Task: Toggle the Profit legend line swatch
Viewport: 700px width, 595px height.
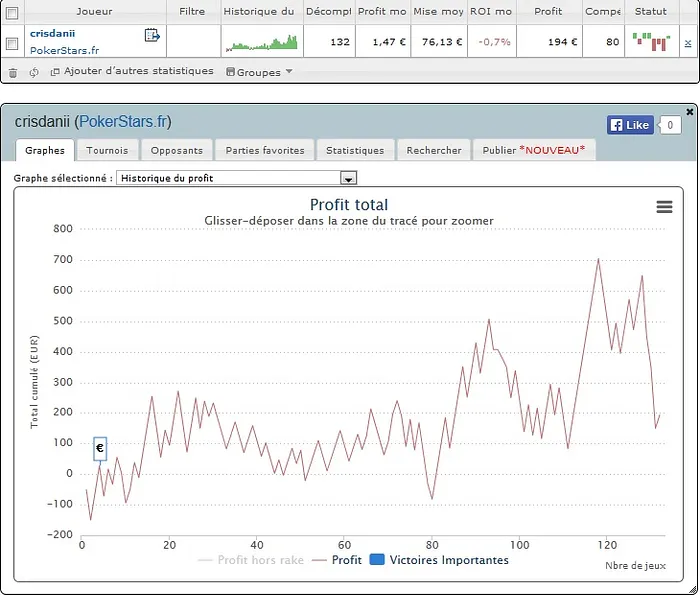Action: [319, 560]
